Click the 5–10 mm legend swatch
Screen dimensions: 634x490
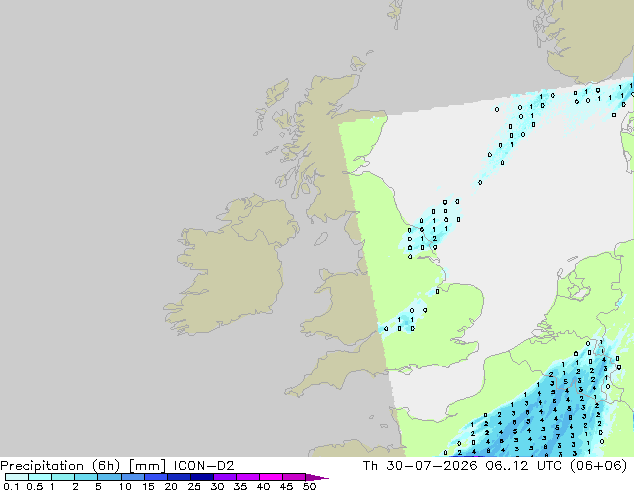coord(109,477)
